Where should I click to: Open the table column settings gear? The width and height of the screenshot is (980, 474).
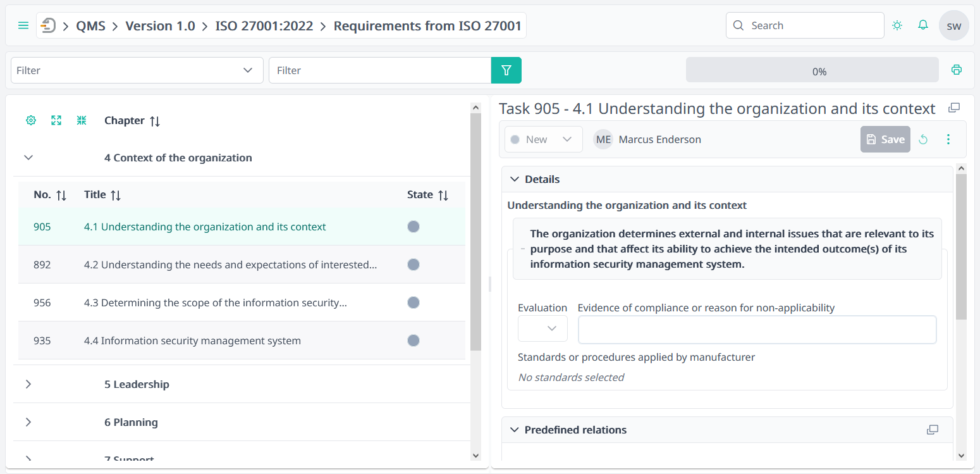click(x=30, y=120)
